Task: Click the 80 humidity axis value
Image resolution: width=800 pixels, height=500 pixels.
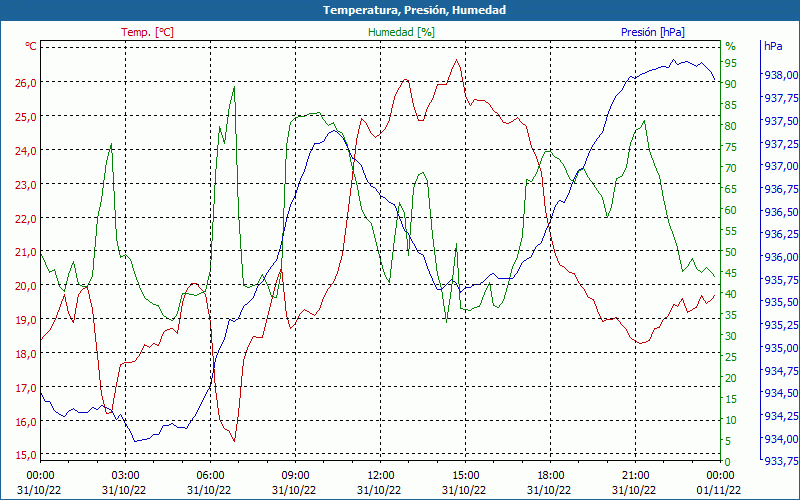Action: click(x=731, y=126)
